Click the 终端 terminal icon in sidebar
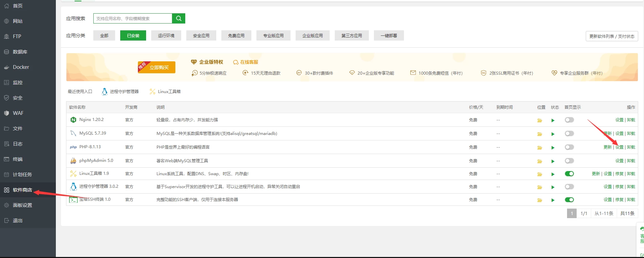This screenshot has height=258, width=644. 6,159
